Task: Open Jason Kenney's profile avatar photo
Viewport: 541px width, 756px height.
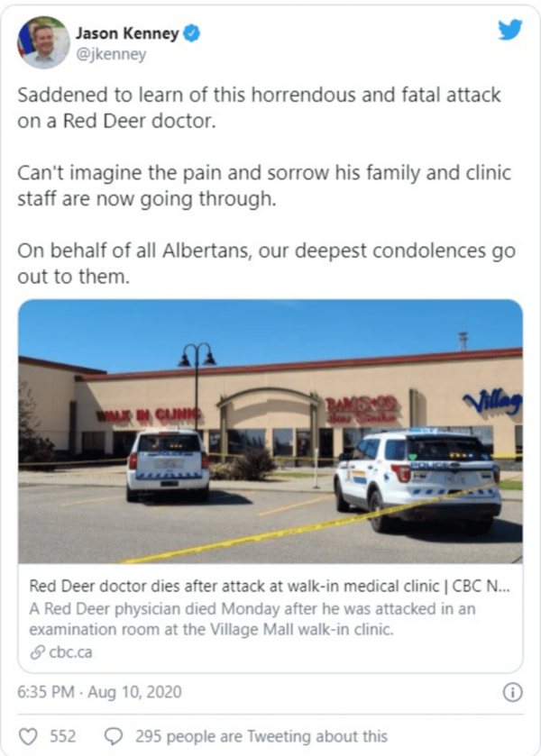Action: [x=43, y=42]
